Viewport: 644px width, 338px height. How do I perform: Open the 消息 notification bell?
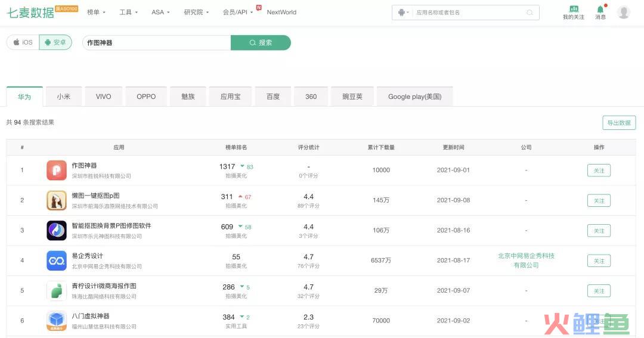(x=600, y=13)
